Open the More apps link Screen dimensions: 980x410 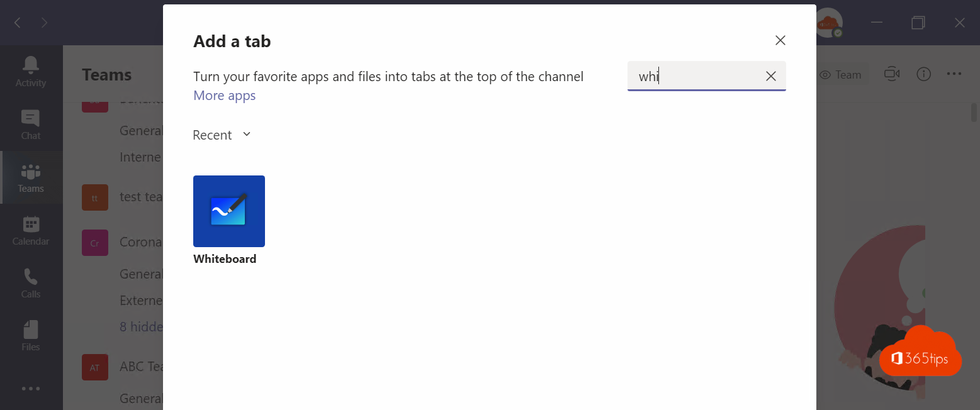(x=224, y=96)
